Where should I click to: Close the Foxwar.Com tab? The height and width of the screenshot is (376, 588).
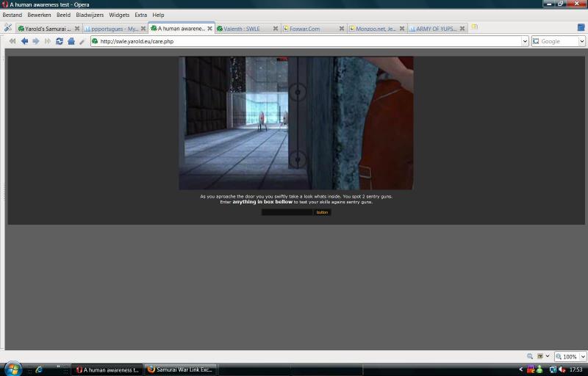[x=342, y=29]
